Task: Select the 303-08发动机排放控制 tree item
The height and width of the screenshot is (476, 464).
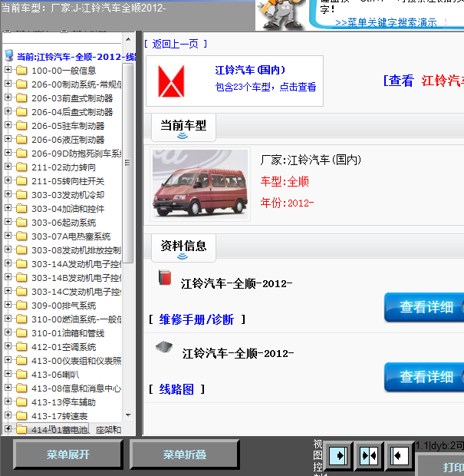Action: 76,250
